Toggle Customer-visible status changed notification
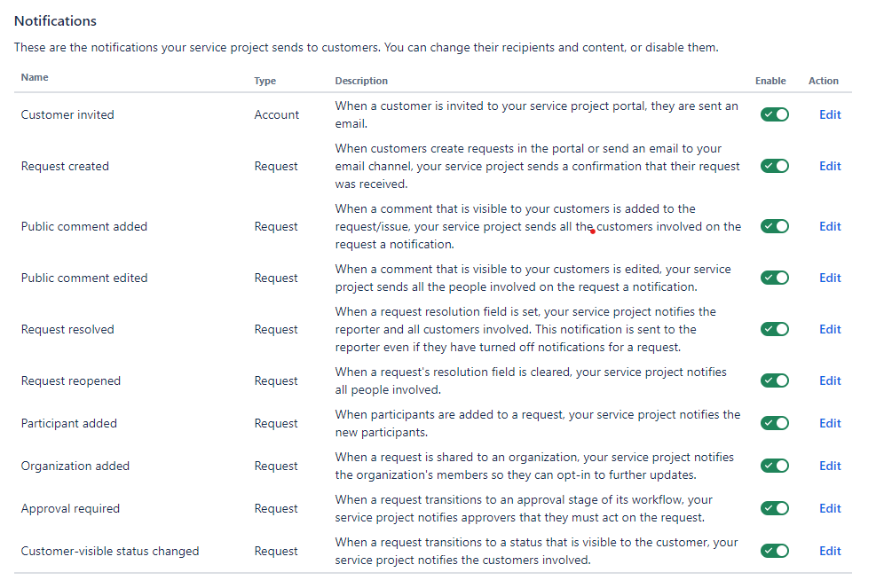 [774, 551]
